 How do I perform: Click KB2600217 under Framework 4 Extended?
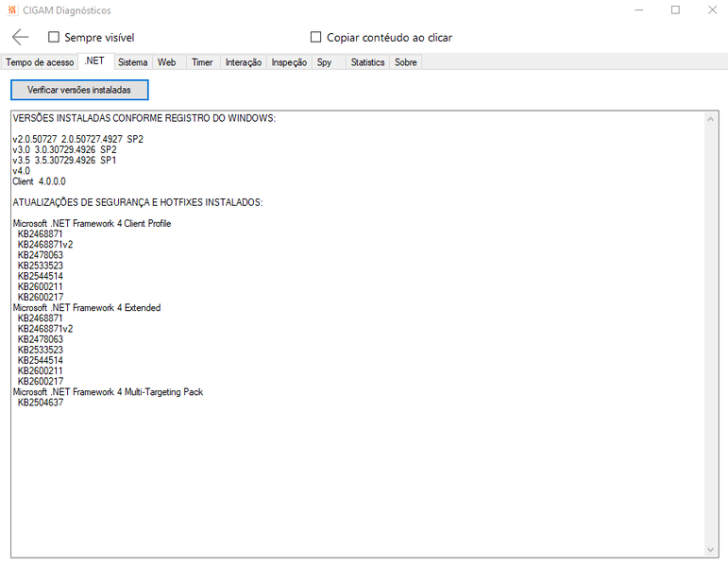pyautogui.click(x=41, y=382)
